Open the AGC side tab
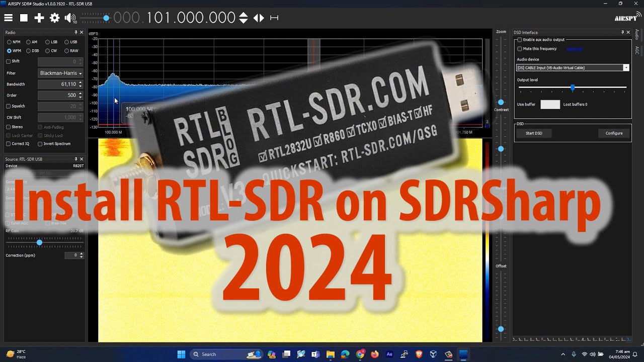 tap(637, 50)
